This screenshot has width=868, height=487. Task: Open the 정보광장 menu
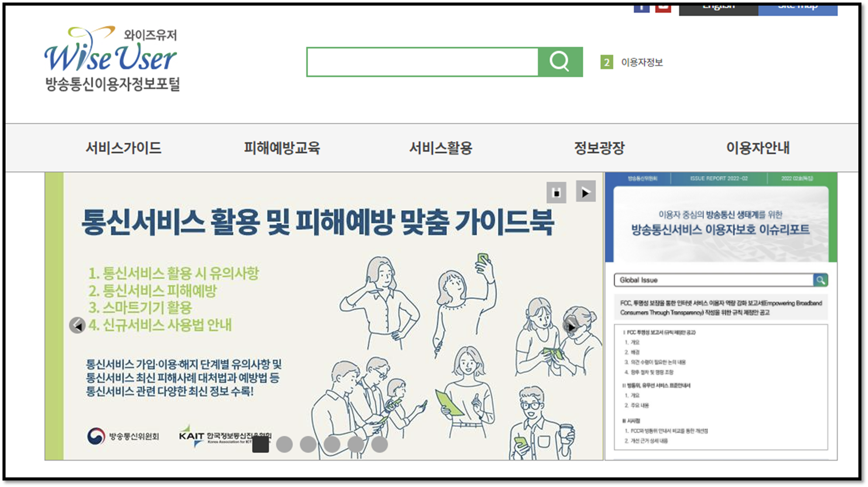tap(599, 148)
